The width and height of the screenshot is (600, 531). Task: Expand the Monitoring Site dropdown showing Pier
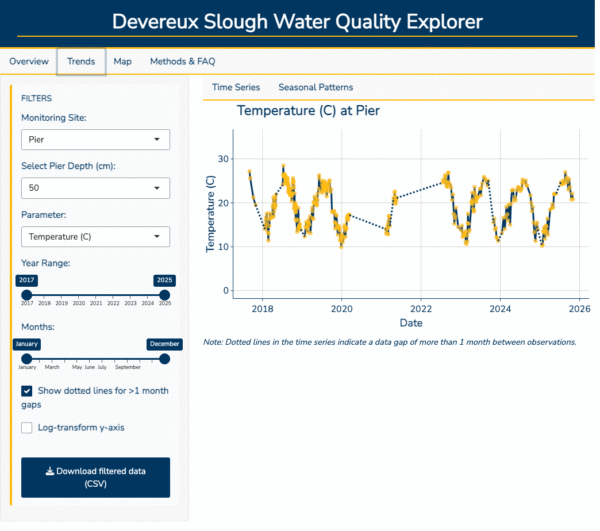tap(95, 140)
